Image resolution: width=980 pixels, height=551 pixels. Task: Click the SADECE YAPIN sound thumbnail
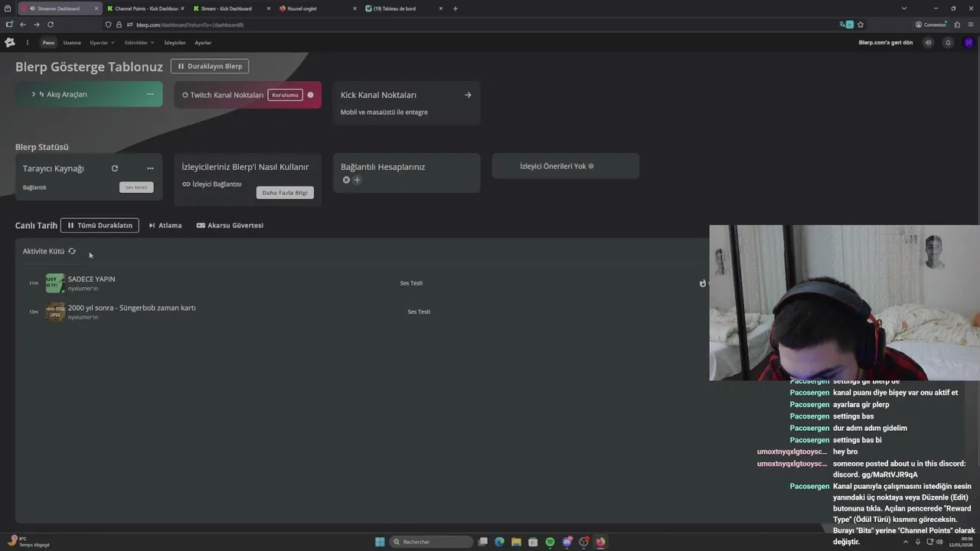54,283
